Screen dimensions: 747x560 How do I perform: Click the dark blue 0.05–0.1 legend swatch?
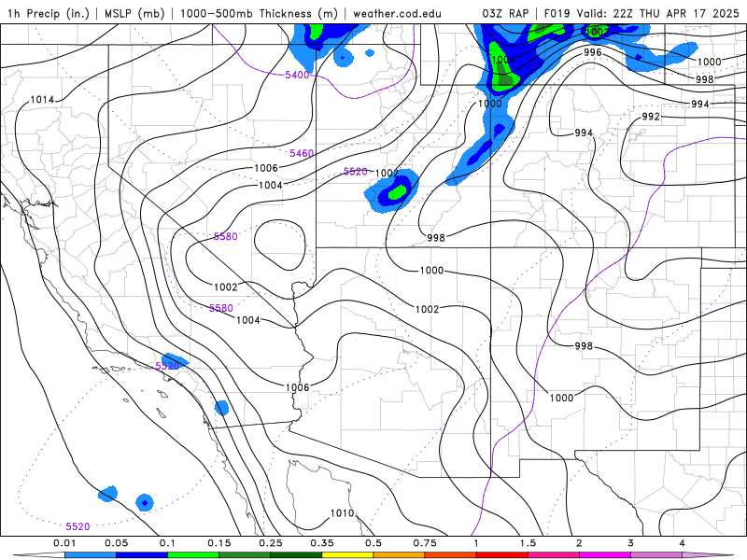pos(142,555)
